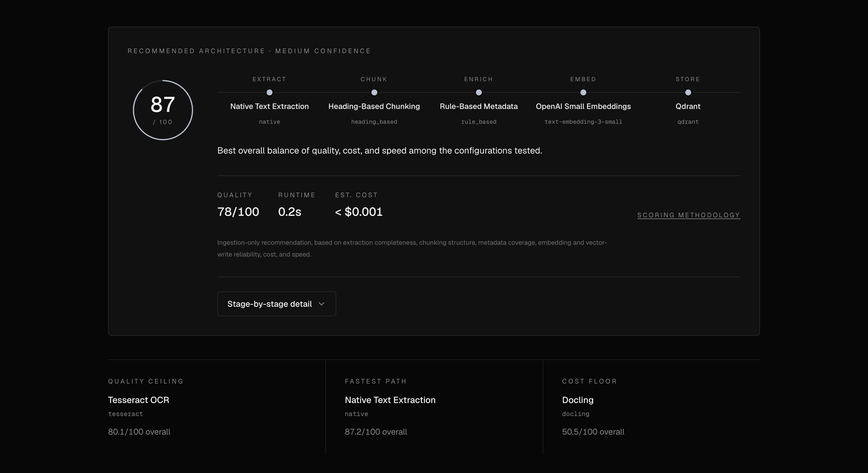The height and width of the screenshot is (473, 868).
Task: Click the Ingestion-only recommendation note
Action: click(x=412, y=248)
